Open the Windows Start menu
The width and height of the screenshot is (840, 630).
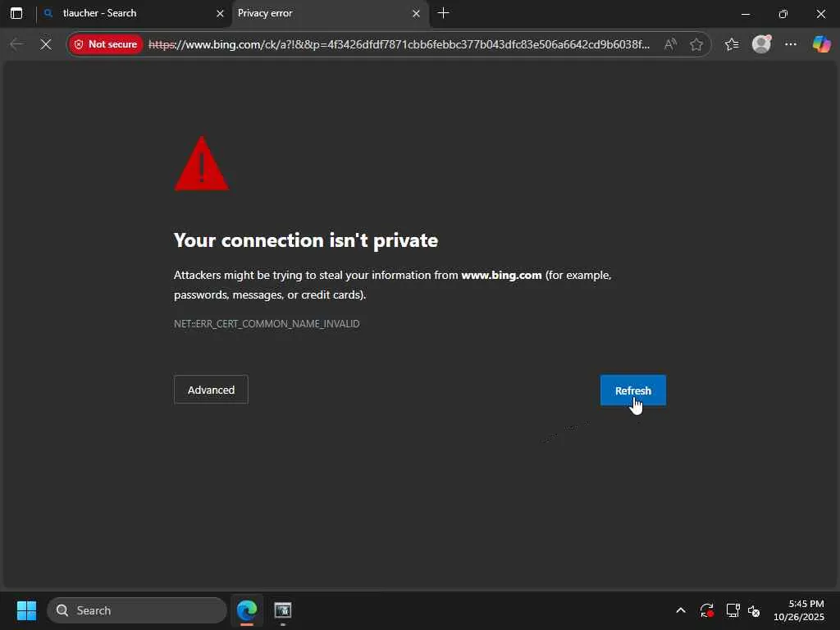[26, 610]
